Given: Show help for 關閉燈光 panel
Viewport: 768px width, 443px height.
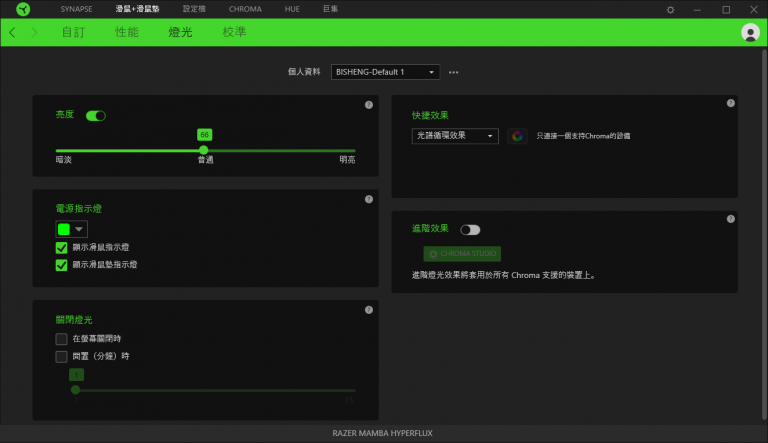Looking at the screenshot, I should pyautogui.click(x=369, y=310).
